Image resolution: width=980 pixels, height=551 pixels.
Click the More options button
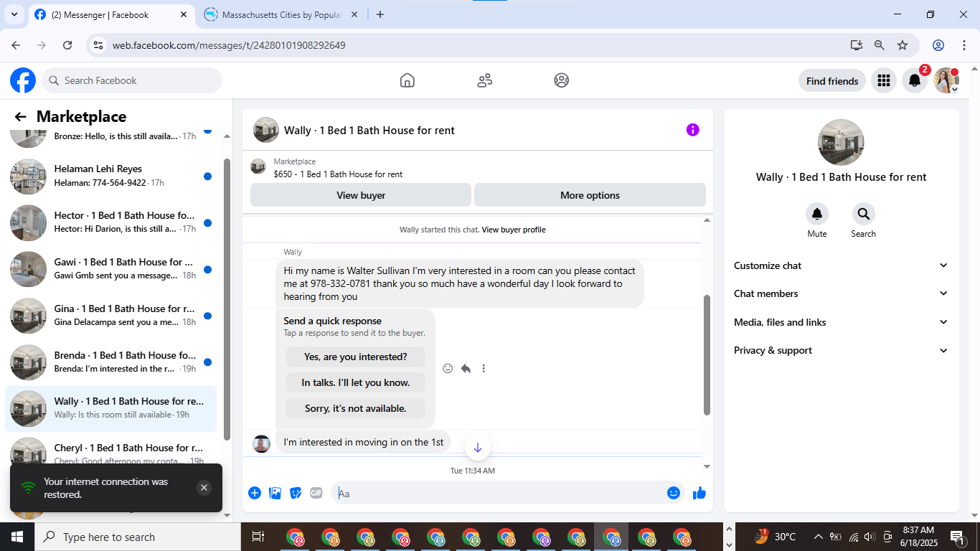point(590,195)
